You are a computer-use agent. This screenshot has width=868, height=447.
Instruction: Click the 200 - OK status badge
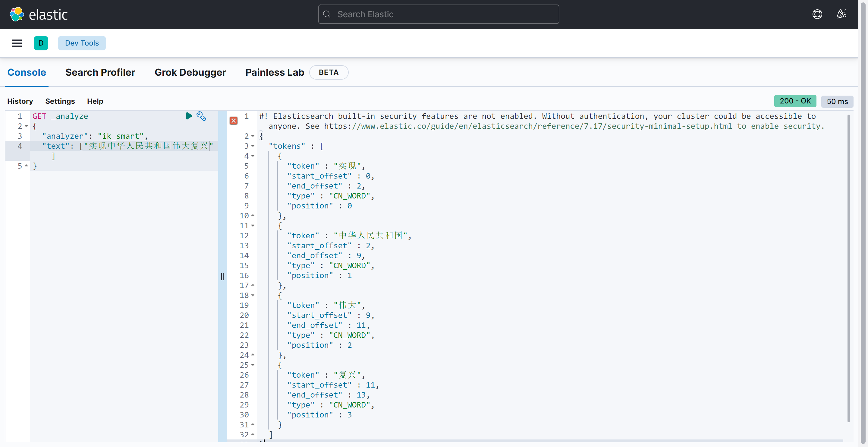pos(795,101)
